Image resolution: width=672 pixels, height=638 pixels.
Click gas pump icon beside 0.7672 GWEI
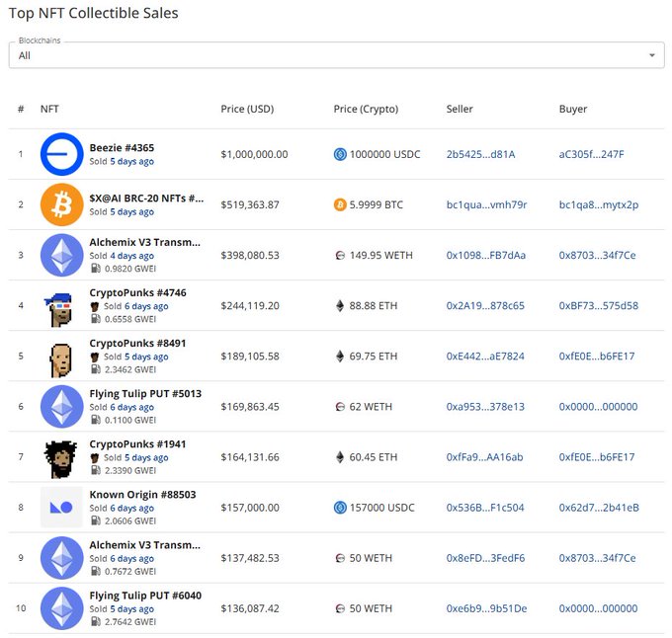[95, 572]
